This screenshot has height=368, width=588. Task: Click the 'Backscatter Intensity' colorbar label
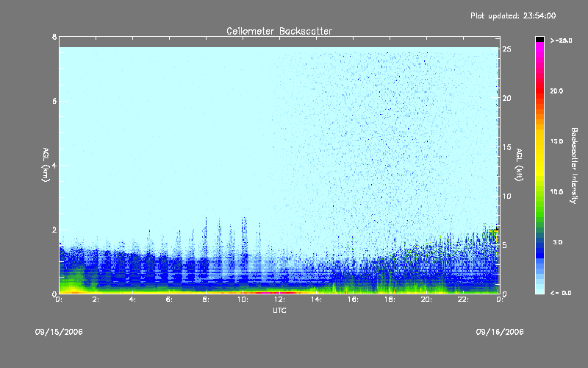(x=574, y=166)
